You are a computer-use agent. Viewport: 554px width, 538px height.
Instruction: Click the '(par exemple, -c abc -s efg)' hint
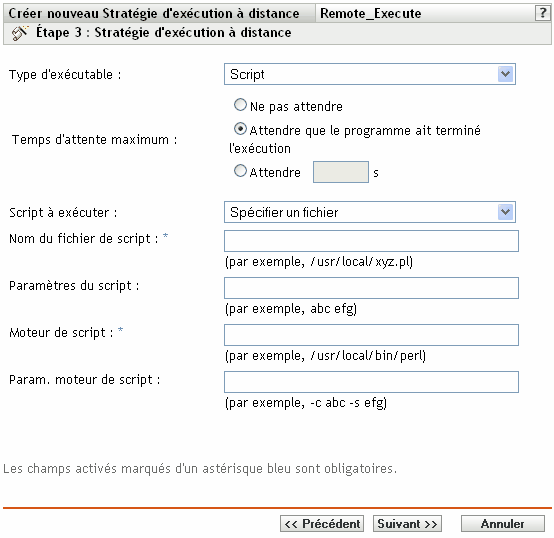click(306, 403)
